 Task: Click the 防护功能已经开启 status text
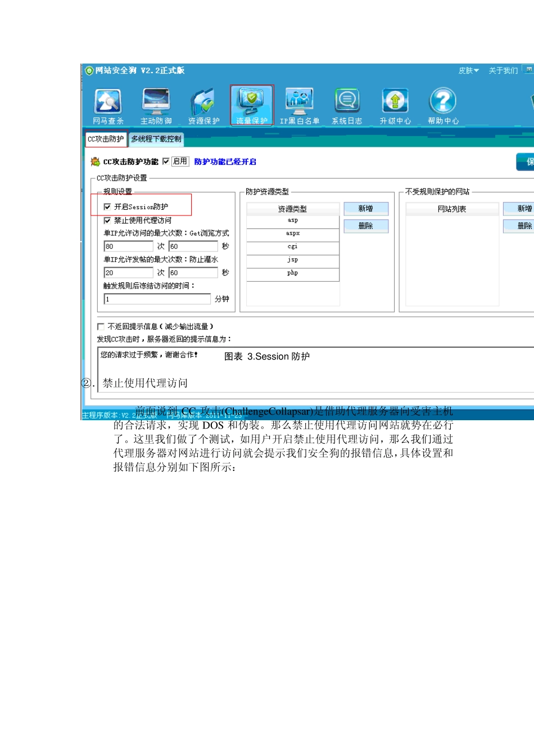click(225, 162)
